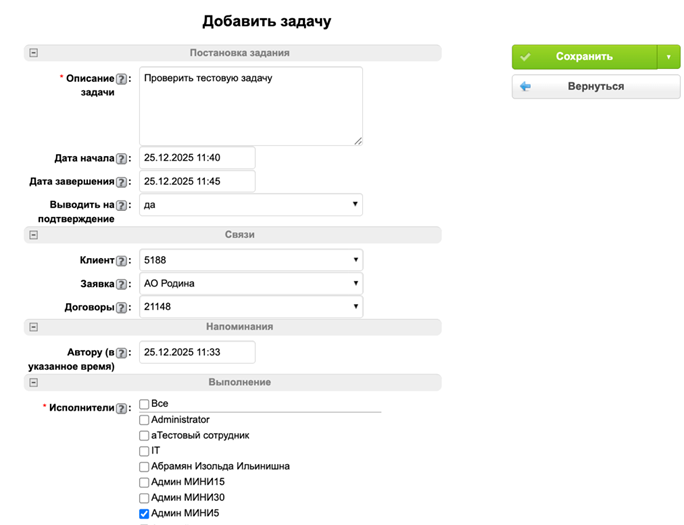
Task: Click help icon next to Исполнители
Action: pos(122,408)
